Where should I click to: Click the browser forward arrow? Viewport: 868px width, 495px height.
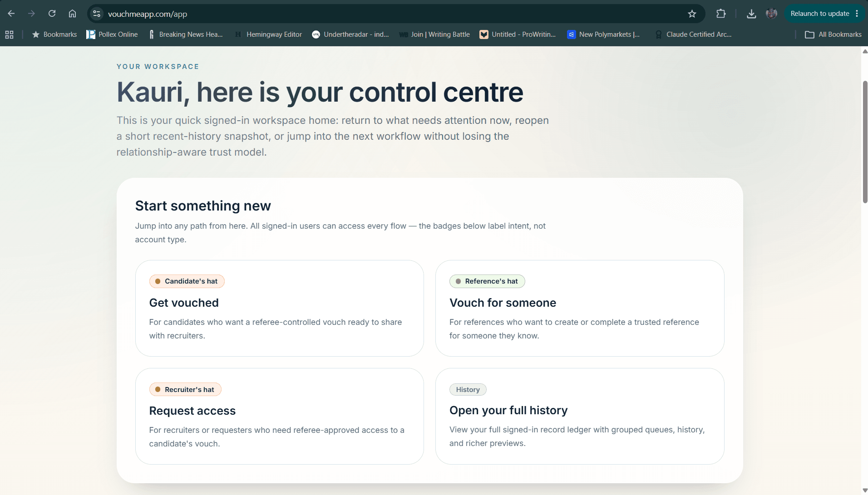(31, 14)
